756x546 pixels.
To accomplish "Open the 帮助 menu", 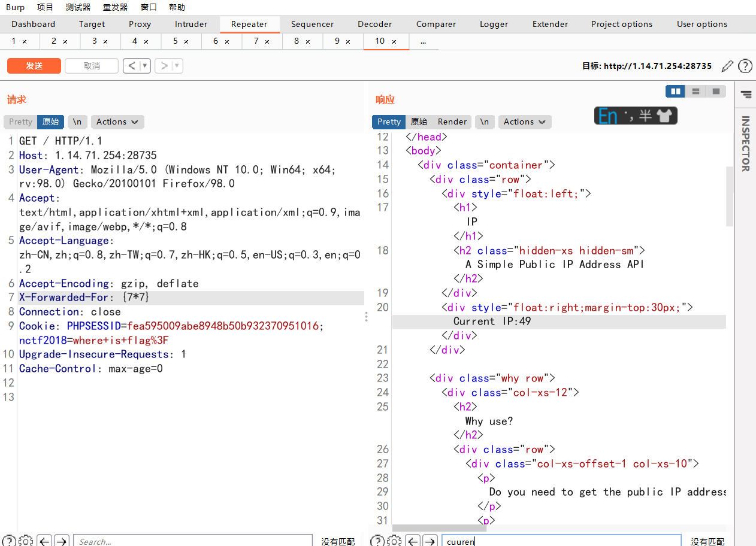I will tap(177, 7).
